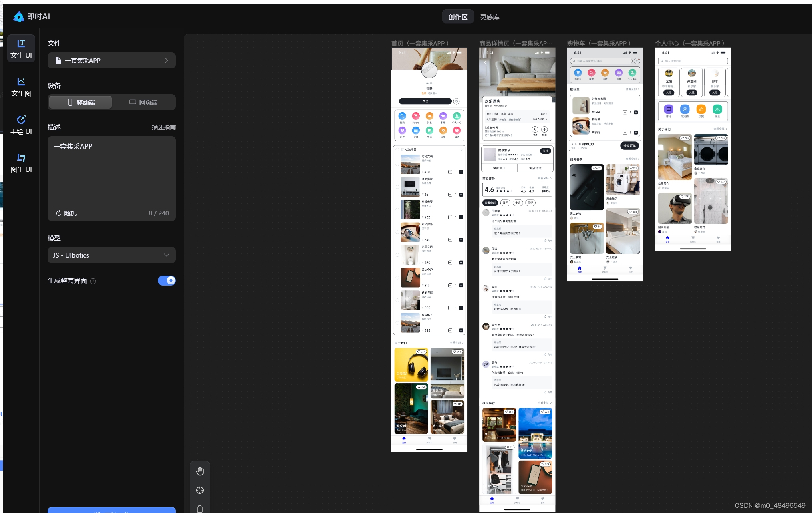This screenshot has width=812, height=513.
Task: Click the trash delete icon
Action: [x=200, y=509]
